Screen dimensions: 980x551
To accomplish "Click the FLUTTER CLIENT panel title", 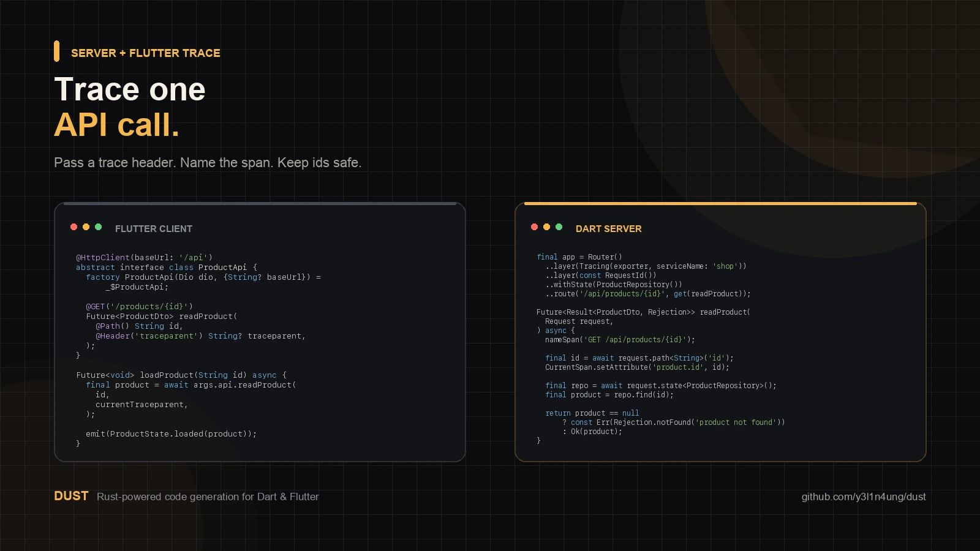I will point(154,229).
